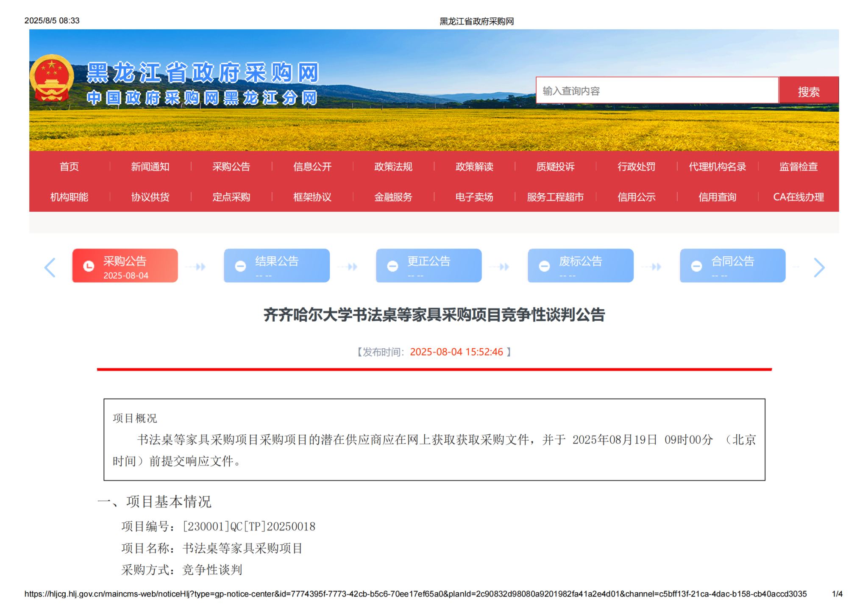Click the minus icon on 更正公告 step
Viewport: 868px width, 613px height.
pos(392,266)
